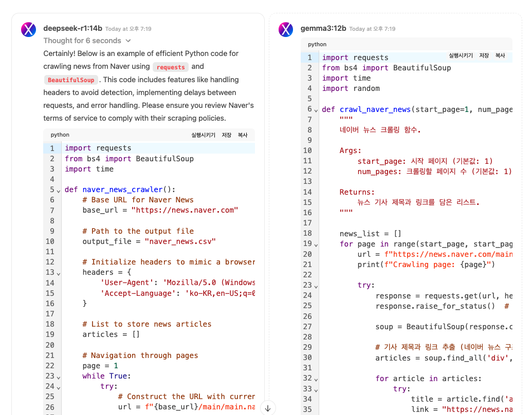Click 'Thought for 6 seconds' text
Viewport: 532px width, 415px height.
[x=82, y=41]
